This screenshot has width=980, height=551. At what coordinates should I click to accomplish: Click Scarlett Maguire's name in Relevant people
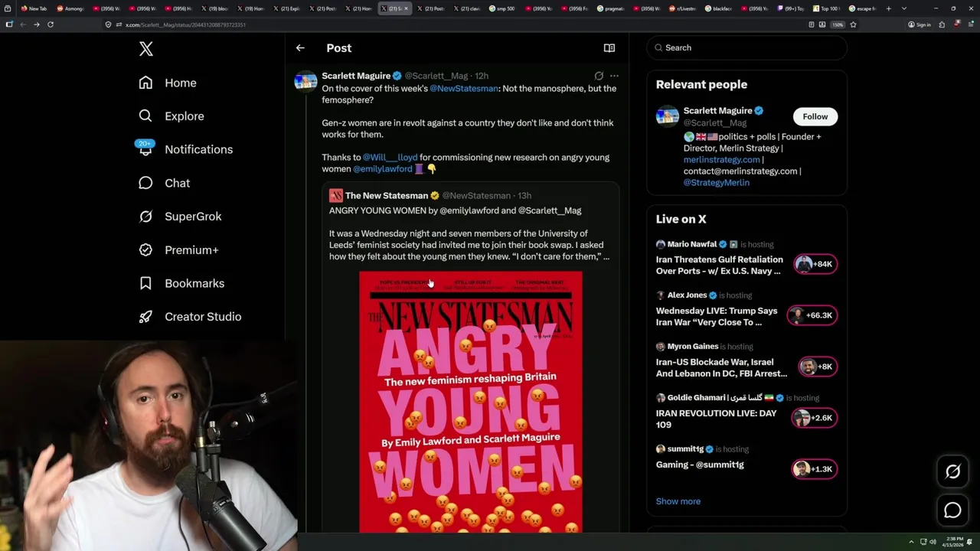pos(717,111)
